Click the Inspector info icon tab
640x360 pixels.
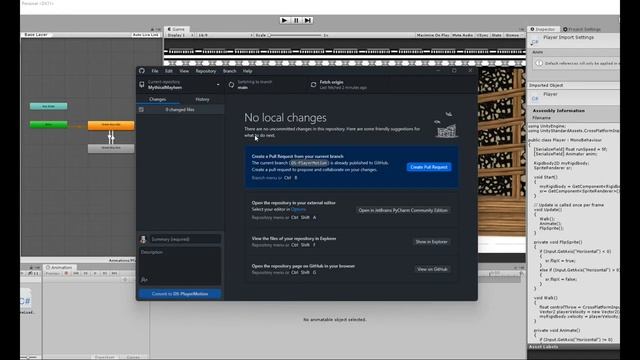[x=532, y=29]
